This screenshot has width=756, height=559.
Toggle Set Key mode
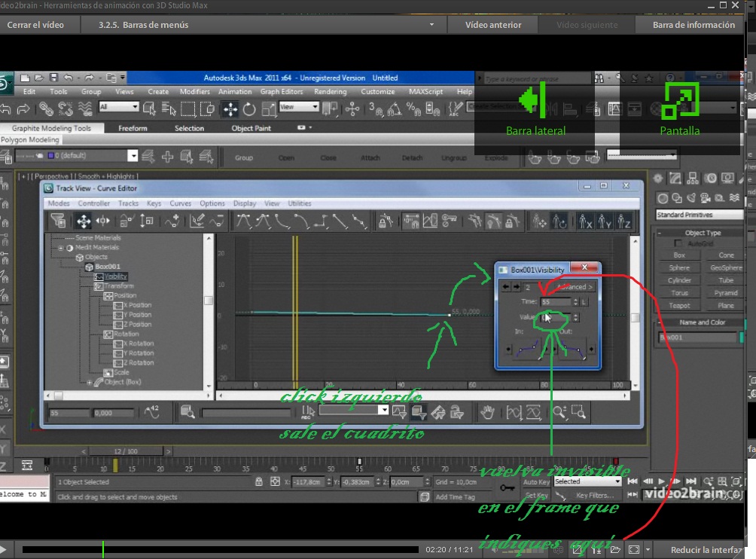536,495
